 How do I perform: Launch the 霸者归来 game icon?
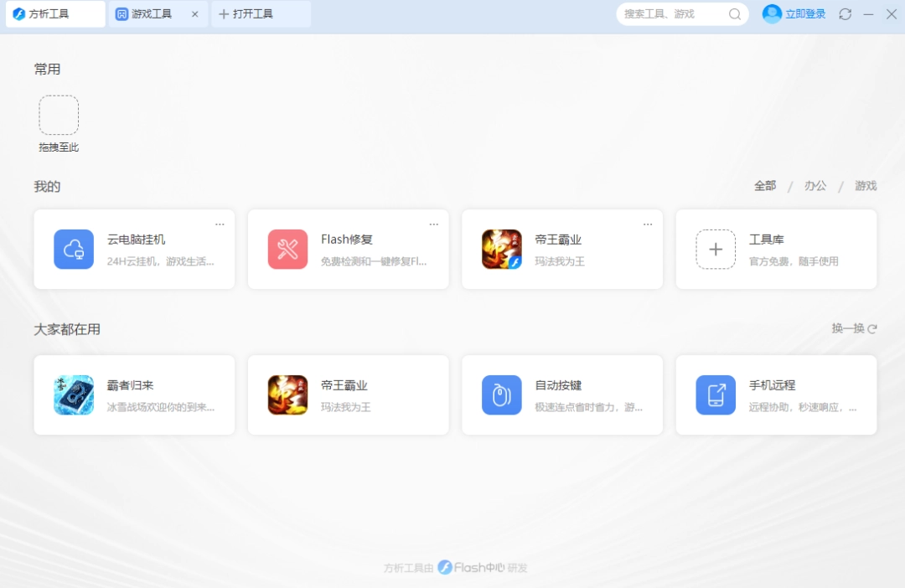[x=74, y=395]
